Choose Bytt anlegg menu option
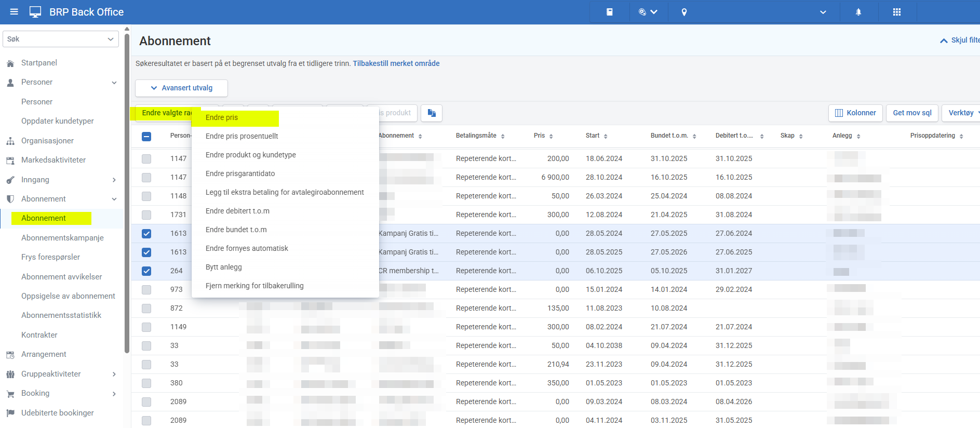Screen dimensions: 980x428 (x=224, y=267)
